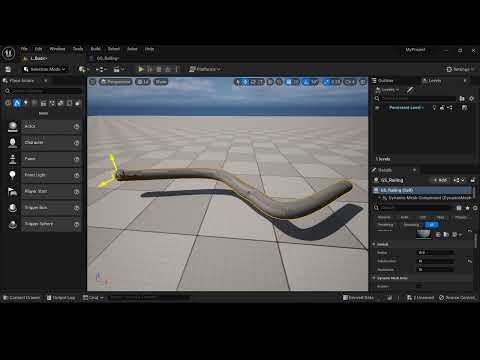
Task: Toggle rotation snapping in viewport
Action: [x=306, y=82]
